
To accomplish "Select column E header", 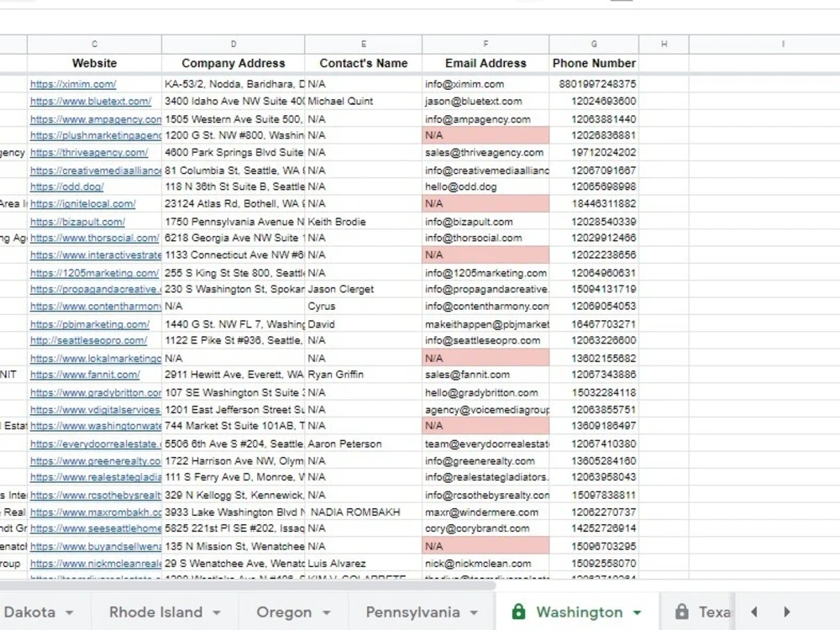I will click(x=363, y=44).
